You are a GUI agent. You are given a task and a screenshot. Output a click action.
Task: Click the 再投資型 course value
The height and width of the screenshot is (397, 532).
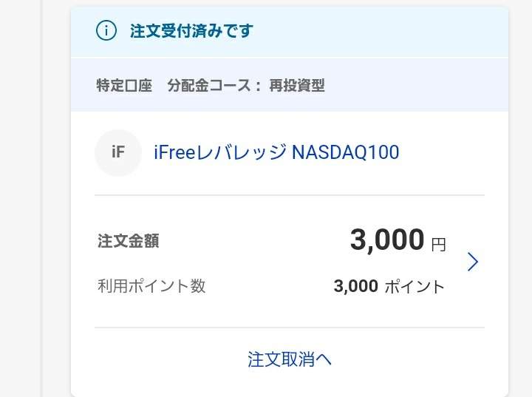[x=297, y=85]
